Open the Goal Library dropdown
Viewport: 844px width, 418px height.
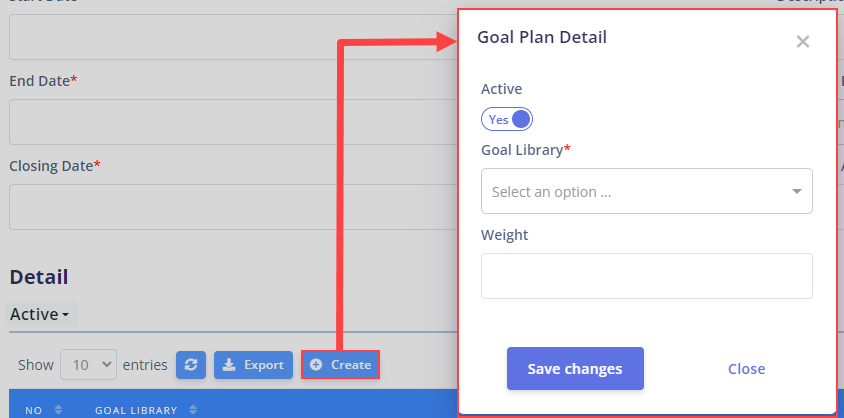(646, 191)
